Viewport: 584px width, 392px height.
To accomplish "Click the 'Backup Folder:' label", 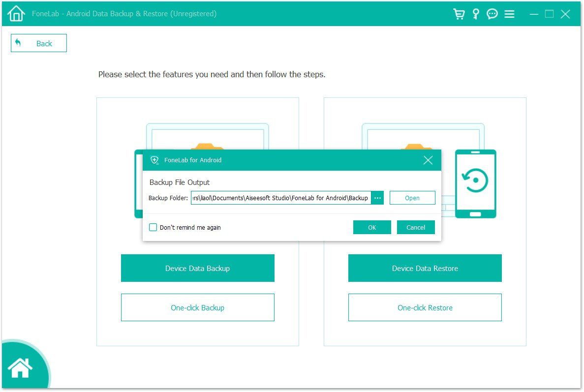I will click(168, 198).
